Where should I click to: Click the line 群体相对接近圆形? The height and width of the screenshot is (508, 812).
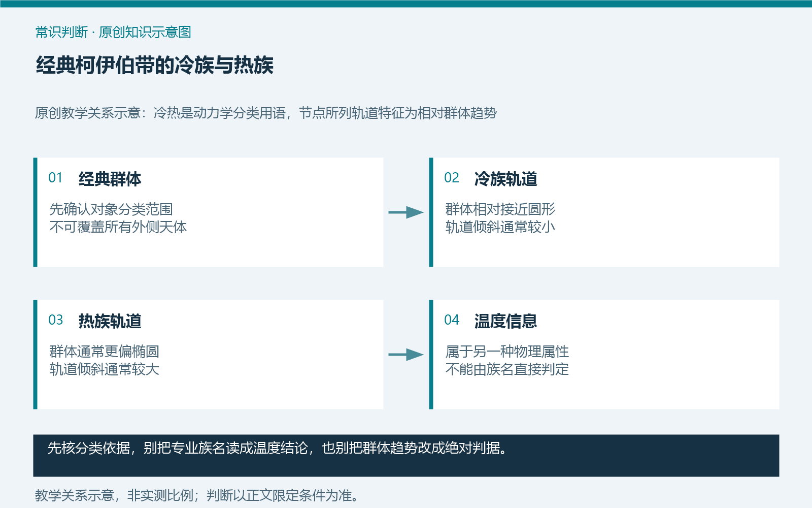[500, 209]
